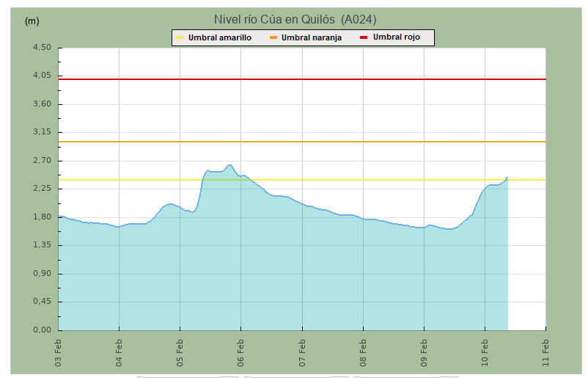Click the yellow swatch in the legend

[x=179, y=37]
